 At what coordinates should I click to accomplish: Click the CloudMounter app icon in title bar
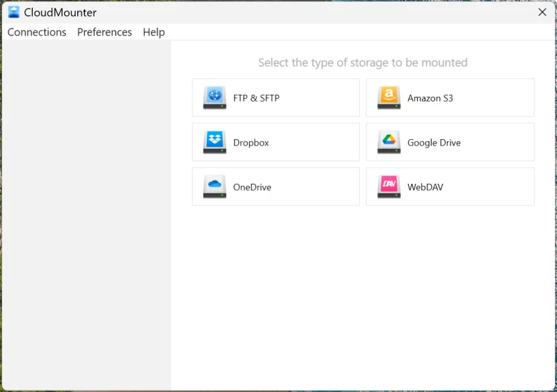(13, 12)
